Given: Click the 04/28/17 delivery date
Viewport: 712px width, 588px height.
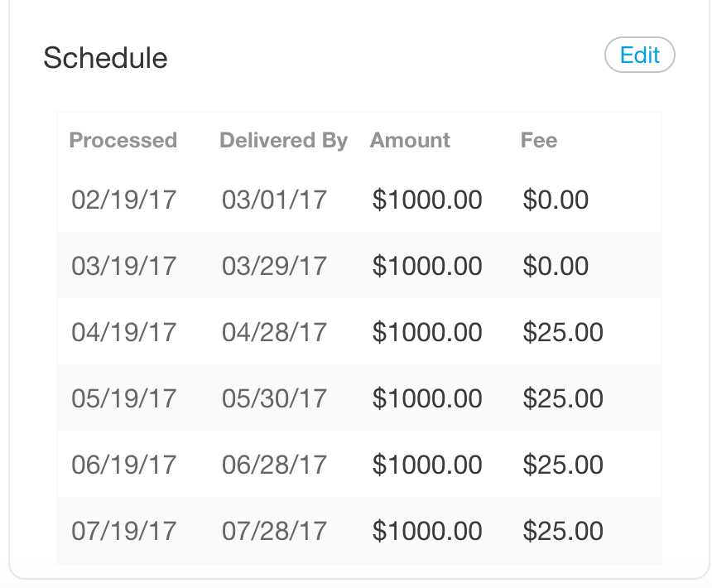Looking at the screenshot, I should 274,332.
